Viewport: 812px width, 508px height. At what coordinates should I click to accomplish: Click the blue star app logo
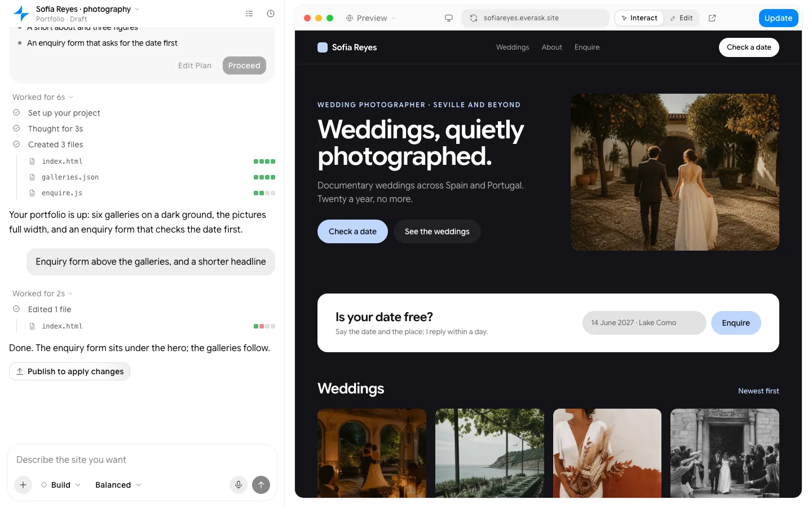coord(21,14)
